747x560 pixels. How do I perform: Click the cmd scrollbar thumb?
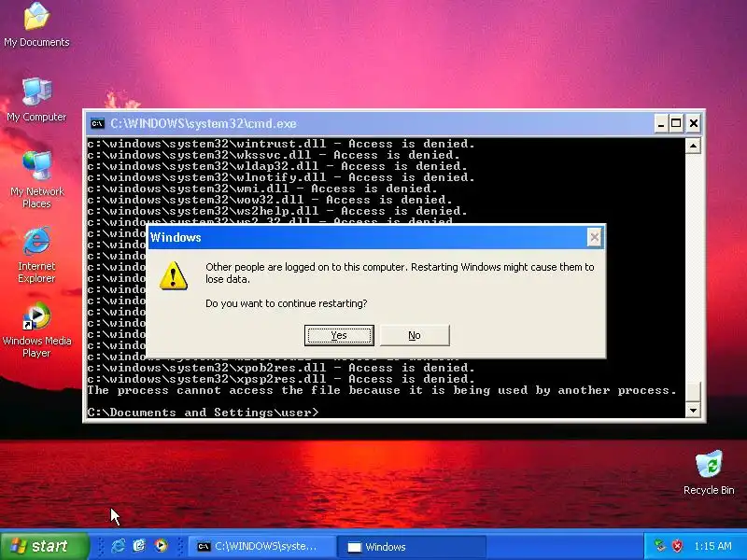coord(693,391)
